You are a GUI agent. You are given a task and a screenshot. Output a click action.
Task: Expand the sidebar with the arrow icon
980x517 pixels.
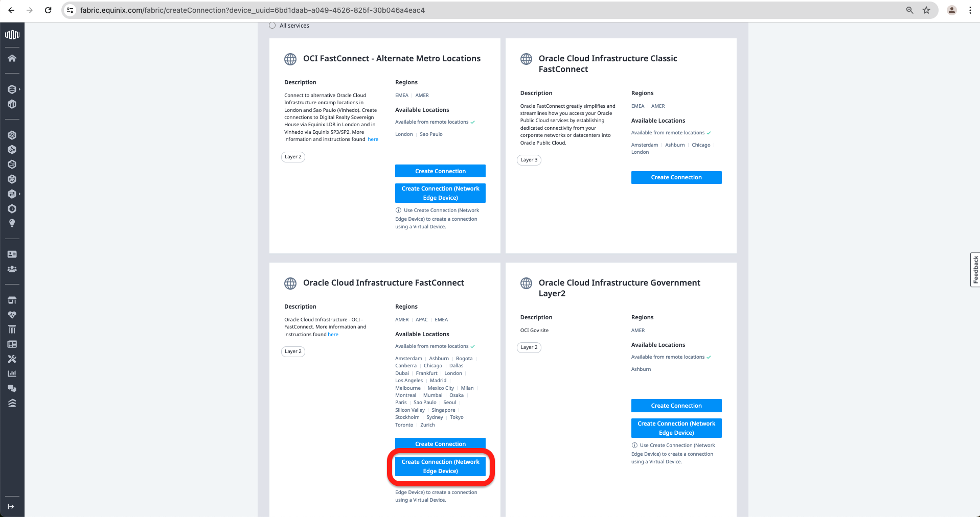11,506
